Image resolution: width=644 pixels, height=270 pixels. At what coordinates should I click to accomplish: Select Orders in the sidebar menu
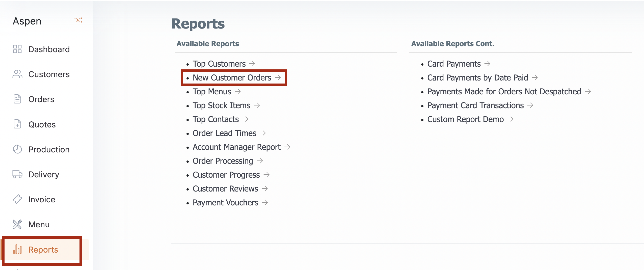[x=41, y=99]
